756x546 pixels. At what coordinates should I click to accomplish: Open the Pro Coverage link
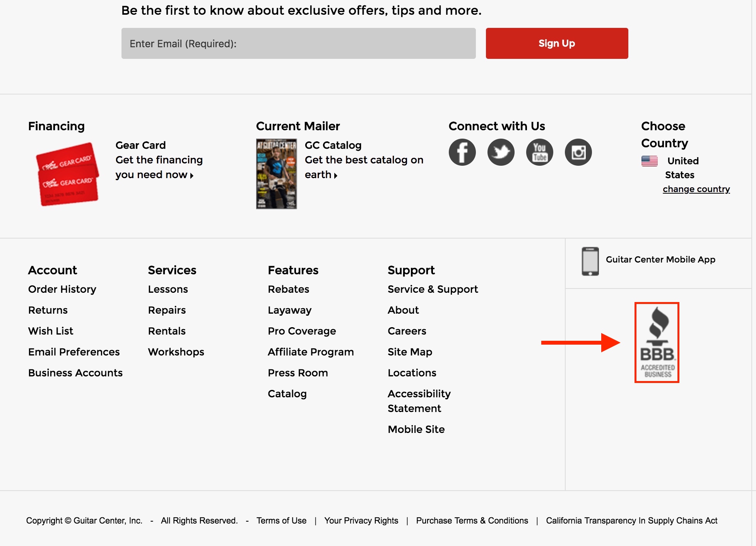(302, 331)
